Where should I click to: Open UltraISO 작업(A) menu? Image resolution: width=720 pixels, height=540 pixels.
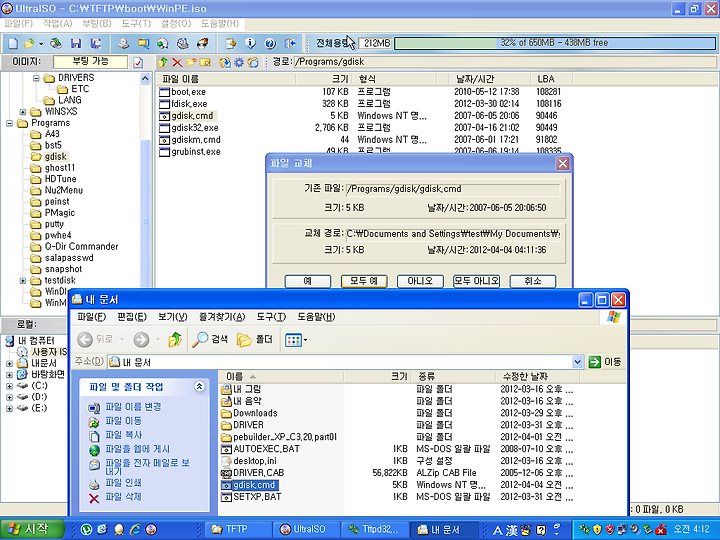58,23
